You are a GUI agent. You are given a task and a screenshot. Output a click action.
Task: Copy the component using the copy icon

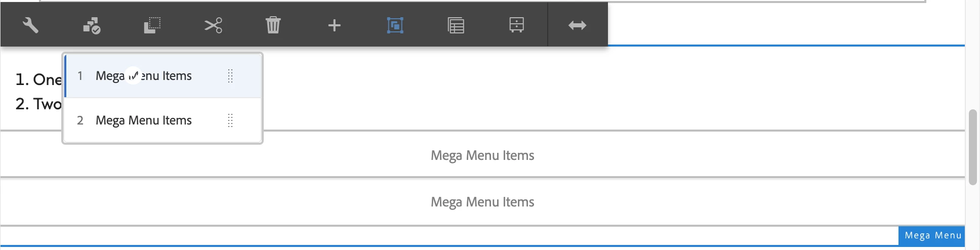[152, 25]
